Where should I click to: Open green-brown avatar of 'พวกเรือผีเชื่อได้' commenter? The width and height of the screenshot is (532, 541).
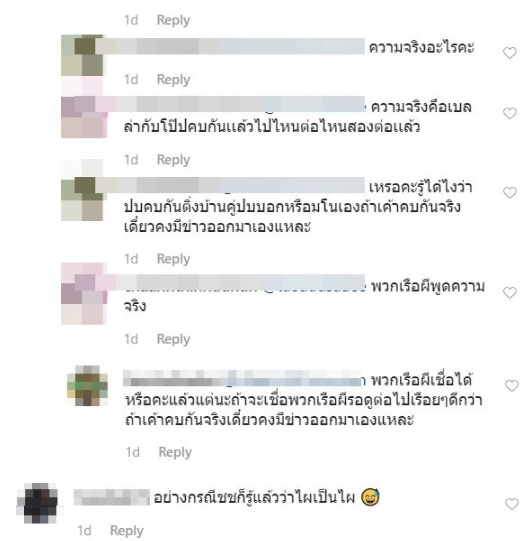88,386
